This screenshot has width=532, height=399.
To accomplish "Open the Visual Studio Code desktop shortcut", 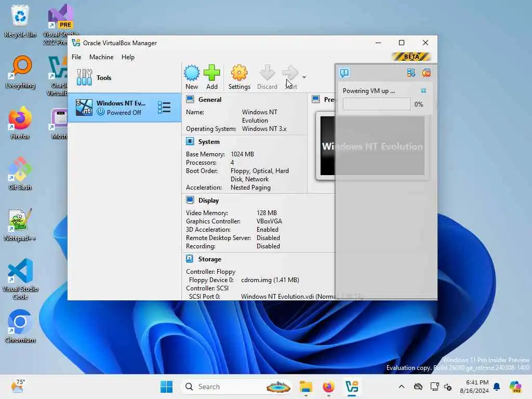I will 20,279.
